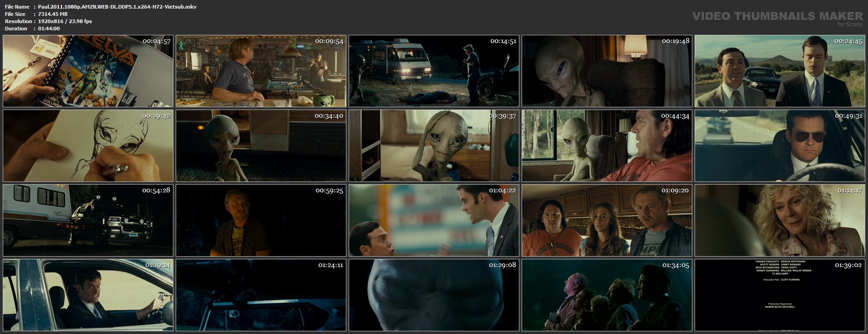The image size is (868, 334).
Task: Select the thumbnail stamped 00:39:37
Action: [x=434, y=146]
